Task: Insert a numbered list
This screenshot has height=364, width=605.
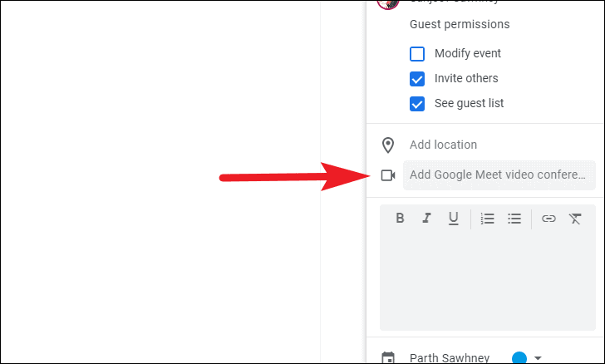Action: click(x=488, y=219)
